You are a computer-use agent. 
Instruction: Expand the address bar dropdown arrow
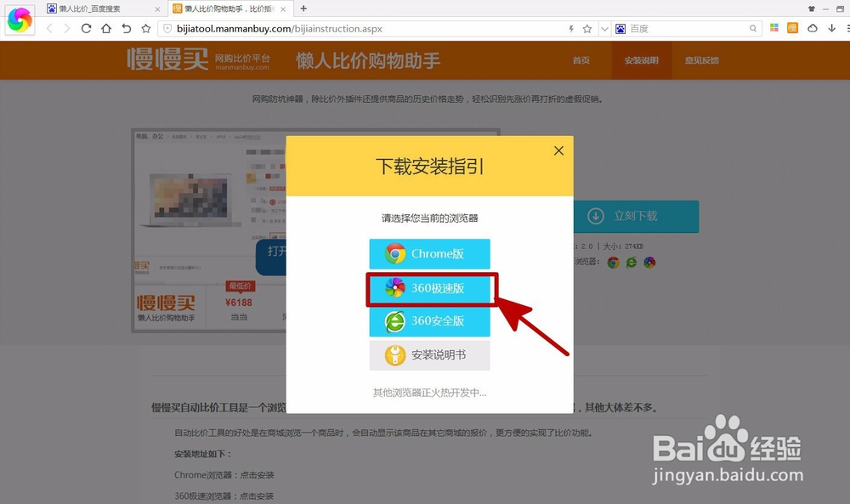[x=604, y=29]
